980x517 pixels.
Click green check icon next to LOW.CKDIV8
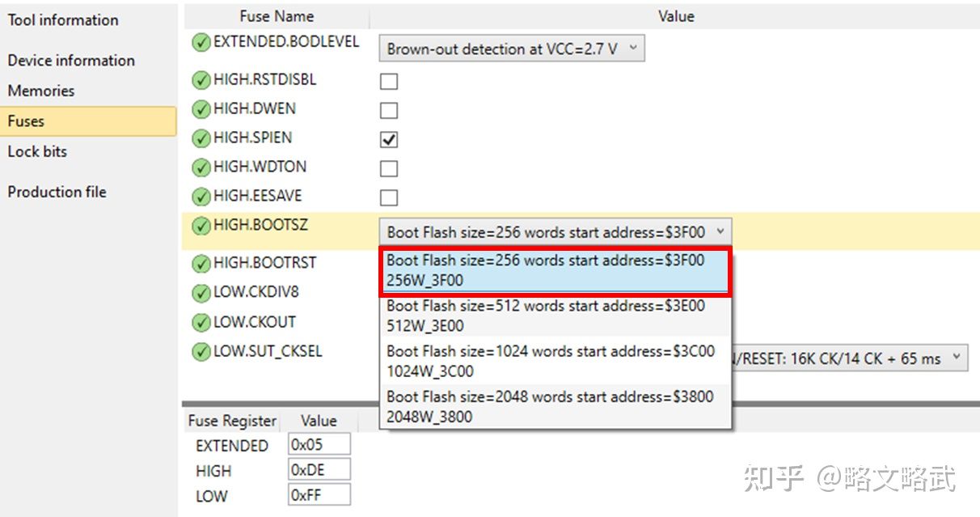click(201, 292)
